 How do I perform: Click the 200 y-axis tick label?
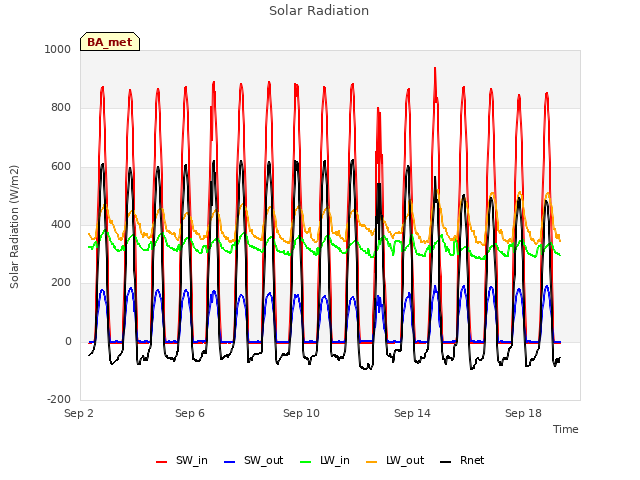coord(61,282)
